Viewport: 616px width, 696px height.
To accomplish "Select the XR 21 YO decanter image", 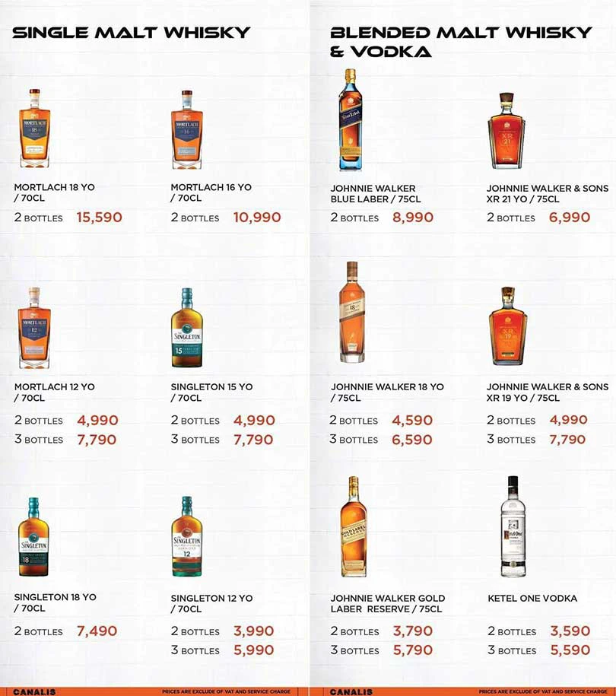I will click(x=506, y=131).
